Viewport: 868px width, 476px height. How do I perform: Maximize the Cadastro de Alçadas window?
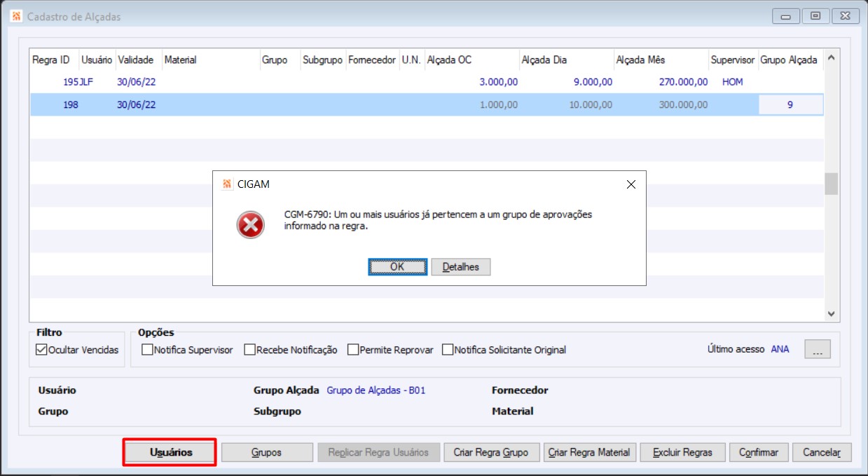815,16
